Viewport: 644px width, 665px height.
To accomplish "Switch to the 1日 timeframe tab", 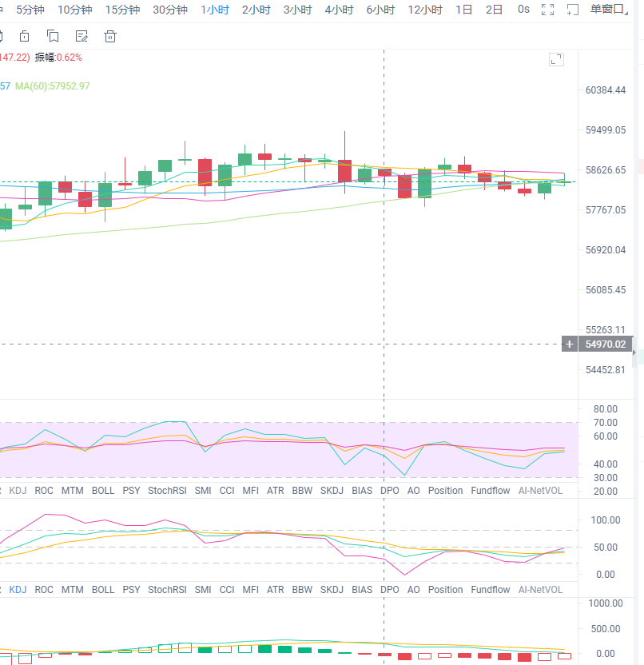I will pyautogui.click(x=463, y=10).
